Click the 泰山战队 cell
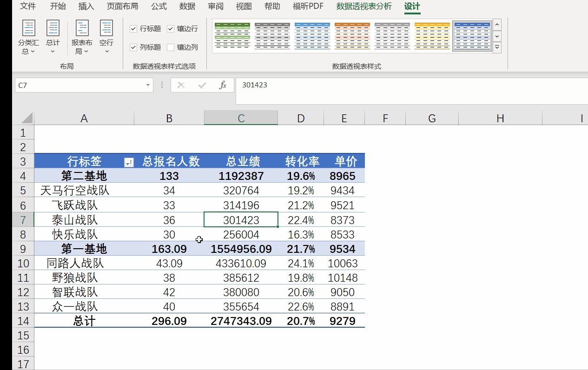Screen dimensions: 588x370 [84, 219]
